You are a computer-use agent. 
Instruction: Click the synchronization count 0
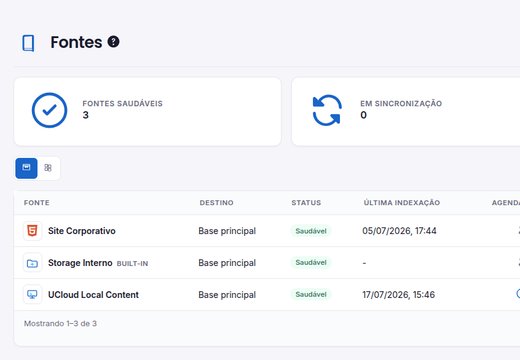click(x=364, y=115)
